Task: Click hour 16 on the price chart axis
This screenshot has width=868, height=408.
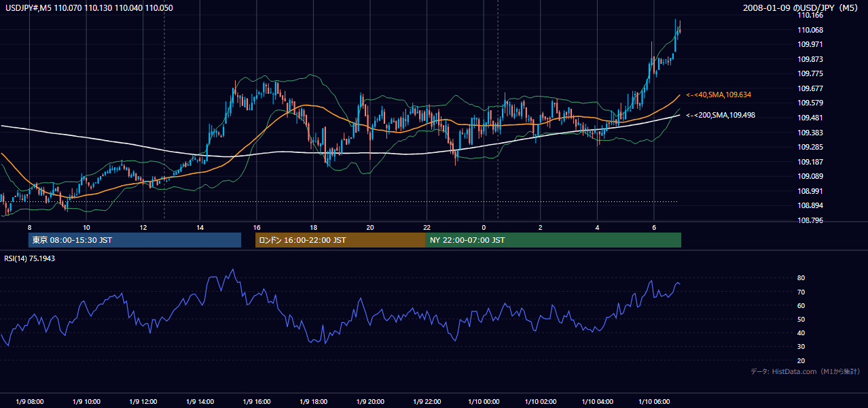Action: tap(257, 227)
